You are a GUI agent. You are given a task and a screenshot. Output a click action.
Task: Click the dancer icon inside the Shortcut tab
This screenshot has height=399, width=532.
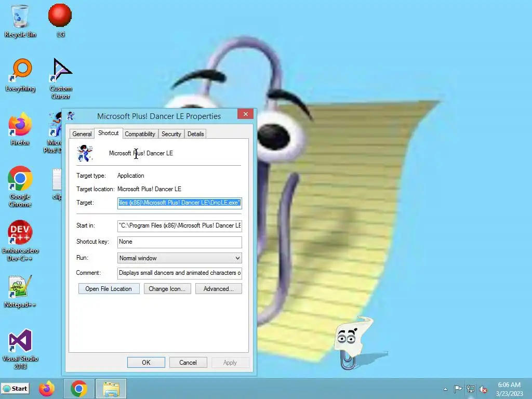point(85,153)
